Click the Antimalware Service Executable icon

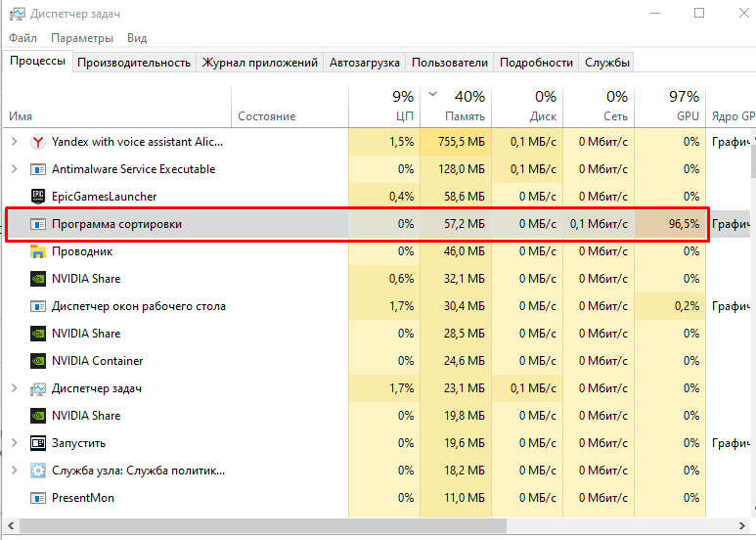click(x=37, y=169)
